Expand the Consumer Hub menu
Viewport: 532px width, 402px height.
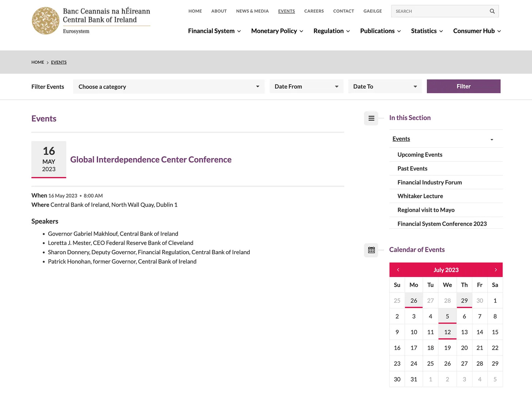[x=477, y=31]
